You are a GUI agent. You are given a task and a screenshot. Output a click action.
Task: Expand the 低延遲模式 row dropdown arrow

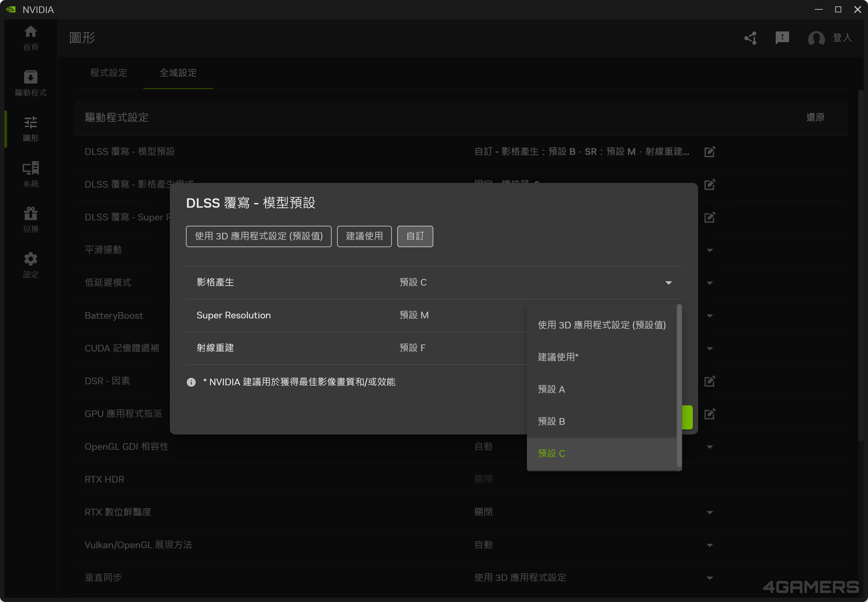[x=710, y=283]
